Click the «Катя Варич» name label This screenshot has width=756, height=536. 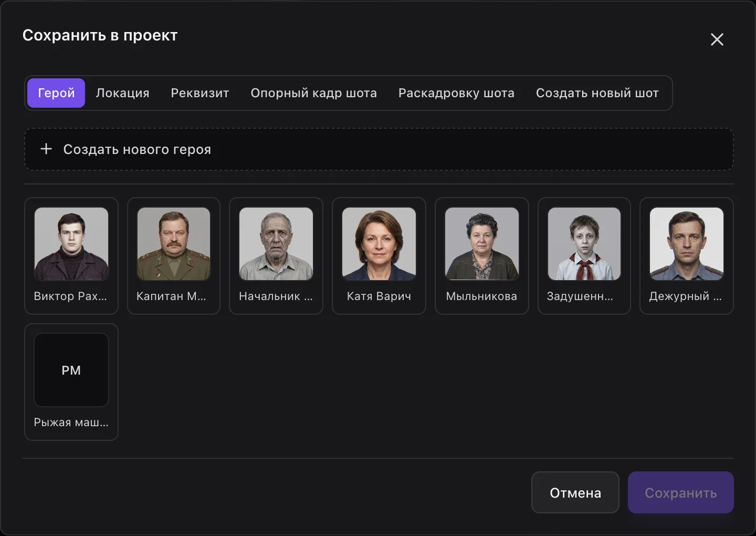click(x=379, y=296)
